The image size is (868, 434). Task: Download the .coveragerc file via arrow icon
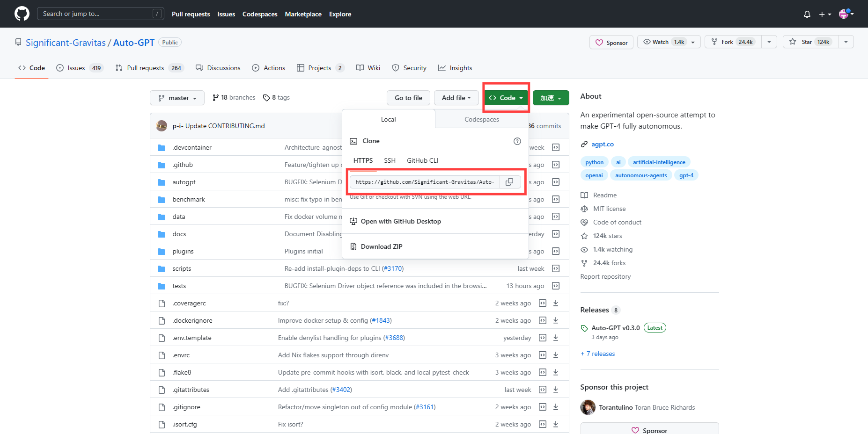(x=556, y=303)
